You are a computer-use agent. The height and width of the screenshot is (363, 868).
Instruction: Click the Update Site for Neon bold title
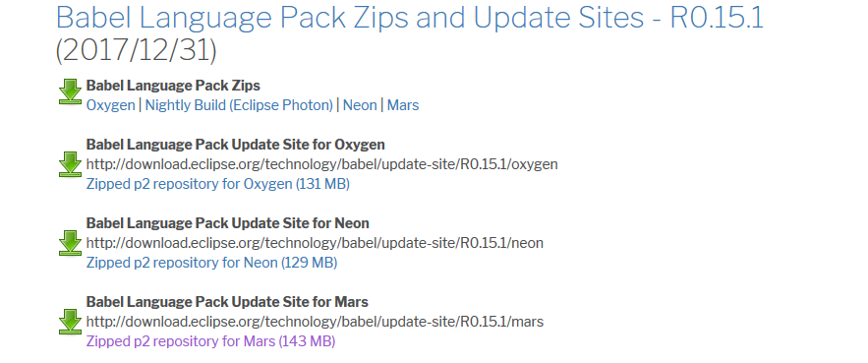(228, 223)
